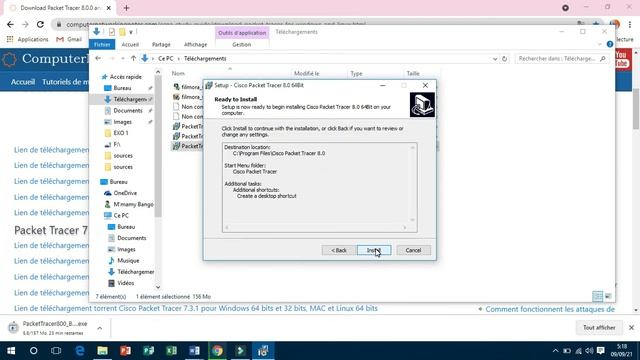Open the Packet Tracer setup taskbar icon
The image size is (640, 360).
(x=263, y=351)
